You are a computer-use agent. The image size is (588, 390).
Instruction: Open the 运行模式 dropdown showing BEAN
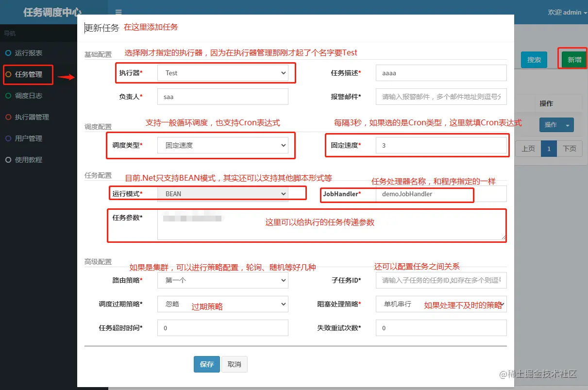pos(223,194)
